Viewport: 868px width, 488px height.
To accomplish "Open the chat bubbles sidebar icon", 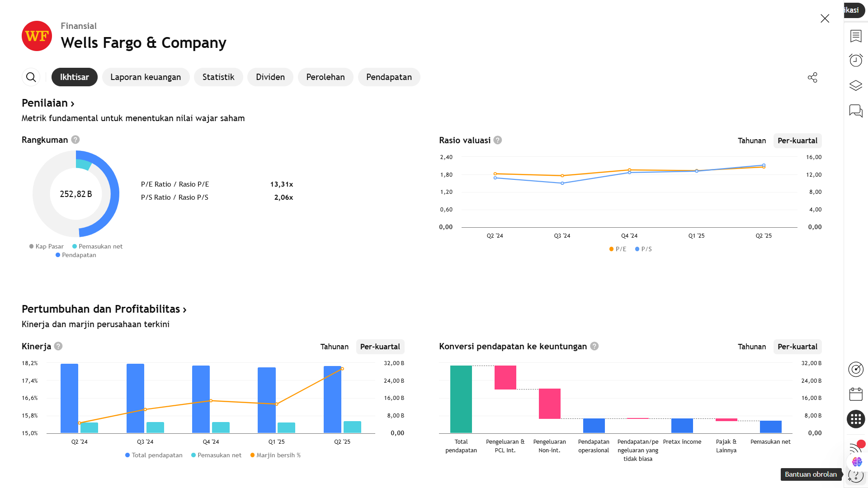I will (x=855, y=111).
